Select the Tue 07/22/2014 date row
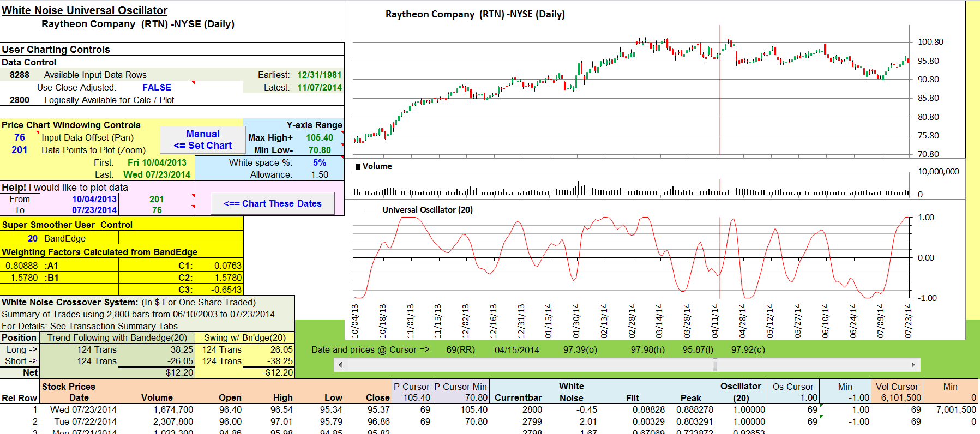This screenshot has height=434, width=980. [85, 421]
